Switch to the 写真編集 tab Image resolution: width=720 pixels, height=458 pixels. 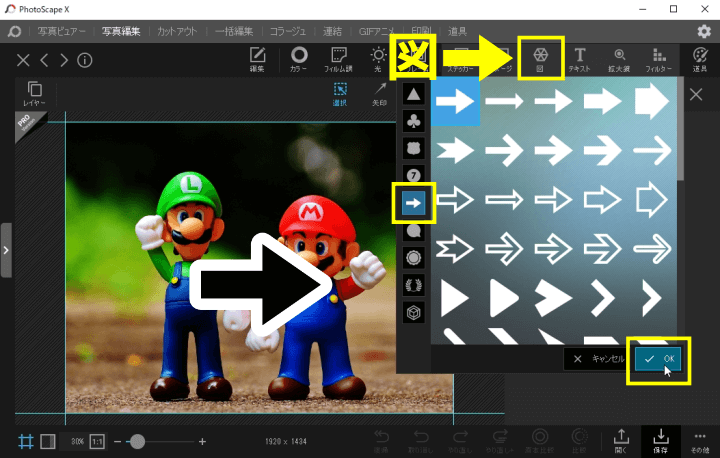point(121,31)
